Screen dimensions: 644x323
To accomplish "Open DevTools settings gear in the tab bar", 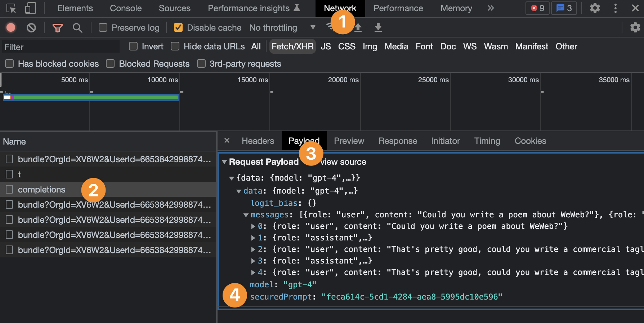I will coord(595,8).
